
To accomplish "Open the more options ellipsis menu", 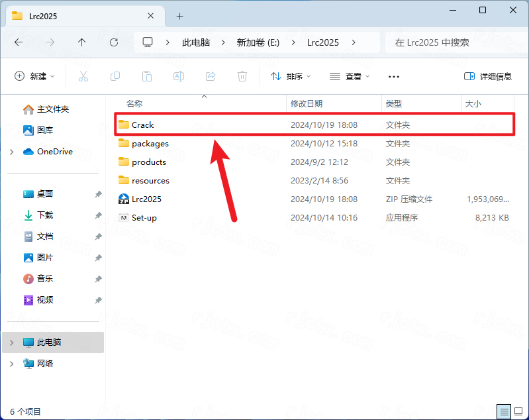I will 394,77.
